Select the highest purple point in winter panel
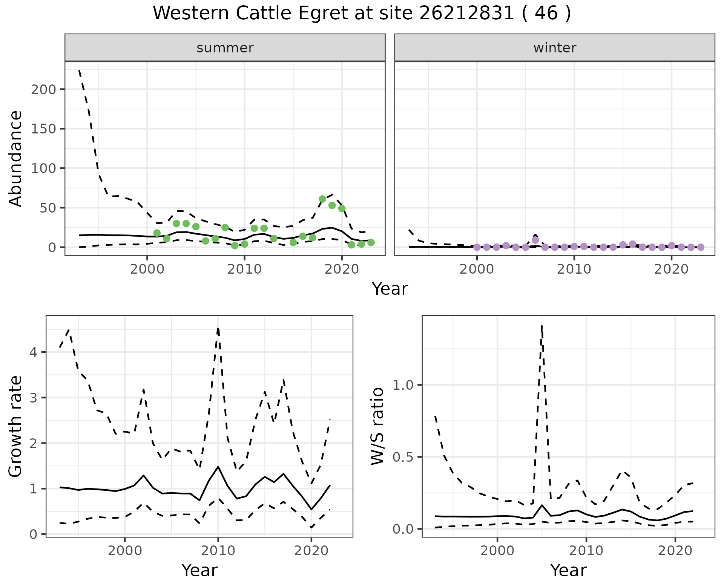This screenshot has width=724, height=588. [x=535, y=240]
